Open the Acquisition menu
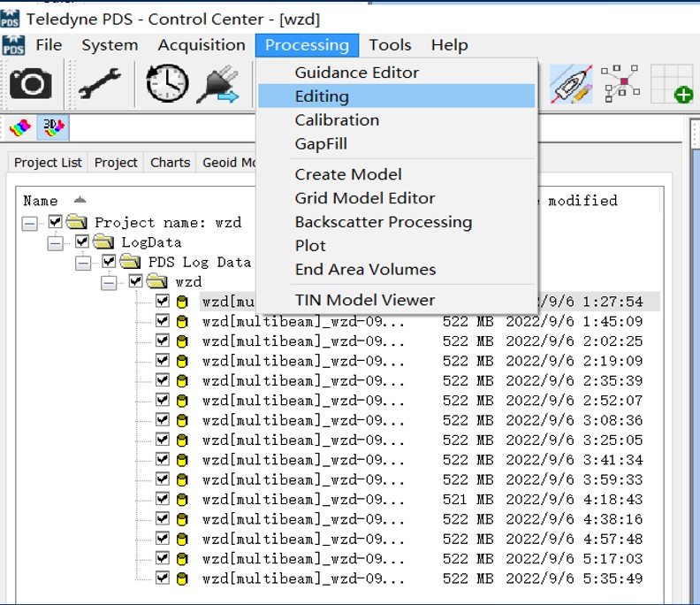700x605 pixels. point(202,45)
